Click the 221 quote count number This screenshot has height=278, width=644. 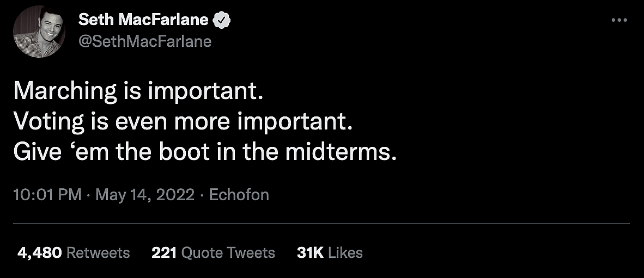pyautogui.click(x=163, y=252)
